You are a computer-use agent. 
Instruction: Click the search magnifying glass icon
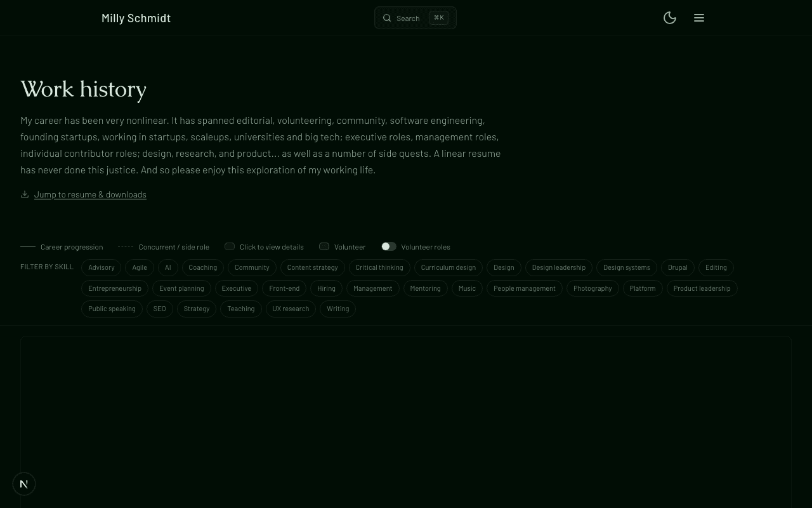[x=387, y=18]
